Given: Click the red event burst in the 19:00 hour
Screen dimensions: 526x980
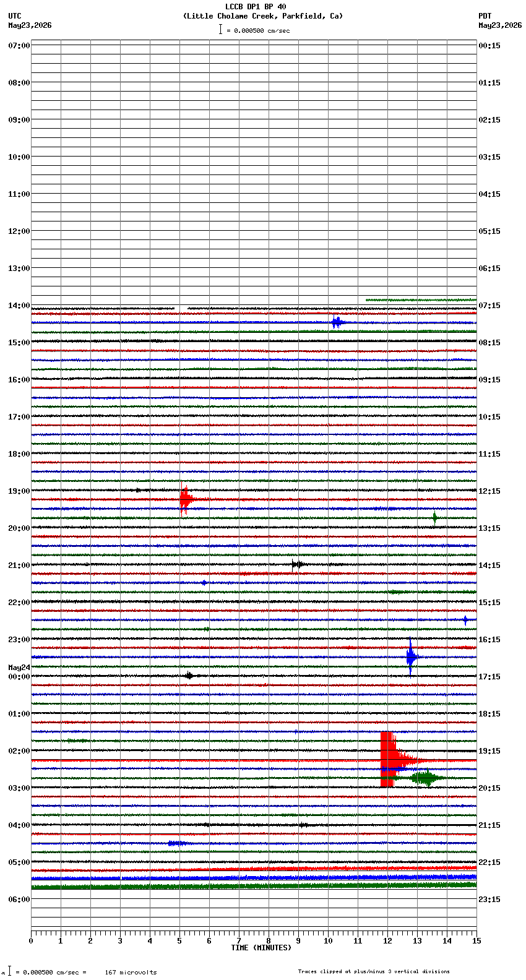Looking at the screenshot, I should (x=186, y=500).
